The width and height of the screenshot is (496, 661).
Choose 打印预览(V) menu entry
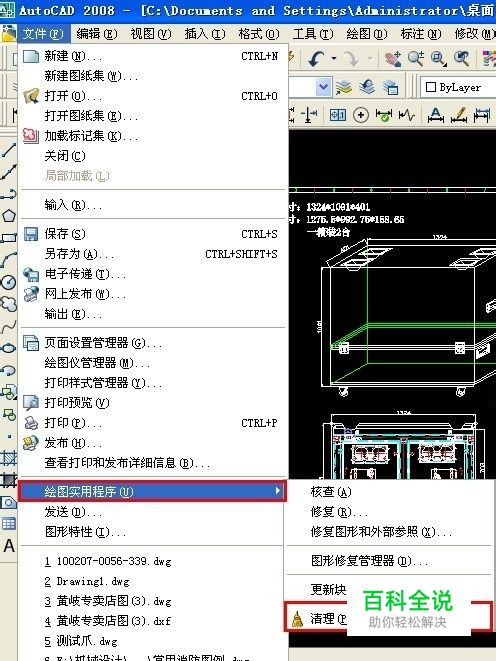153,403
